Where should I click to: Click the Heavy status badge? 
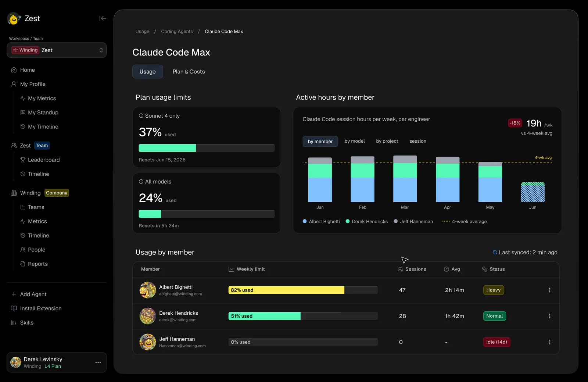tap(494, 290)
